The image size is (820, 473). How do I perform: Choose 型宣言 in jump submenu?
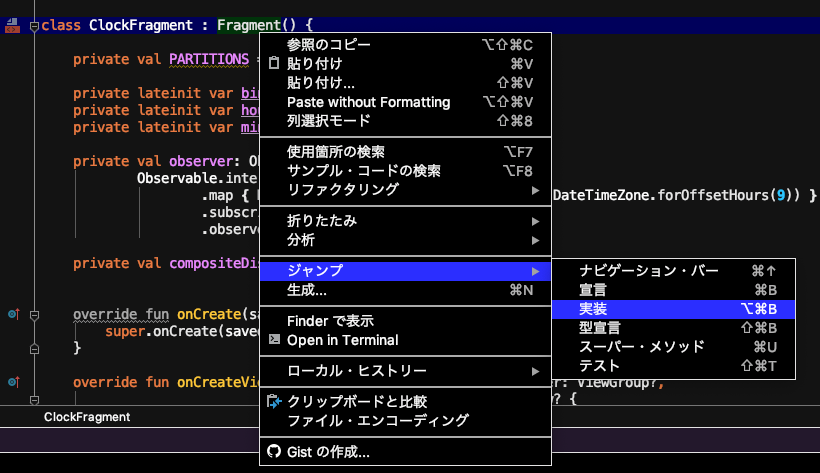[x=674, y=328]
